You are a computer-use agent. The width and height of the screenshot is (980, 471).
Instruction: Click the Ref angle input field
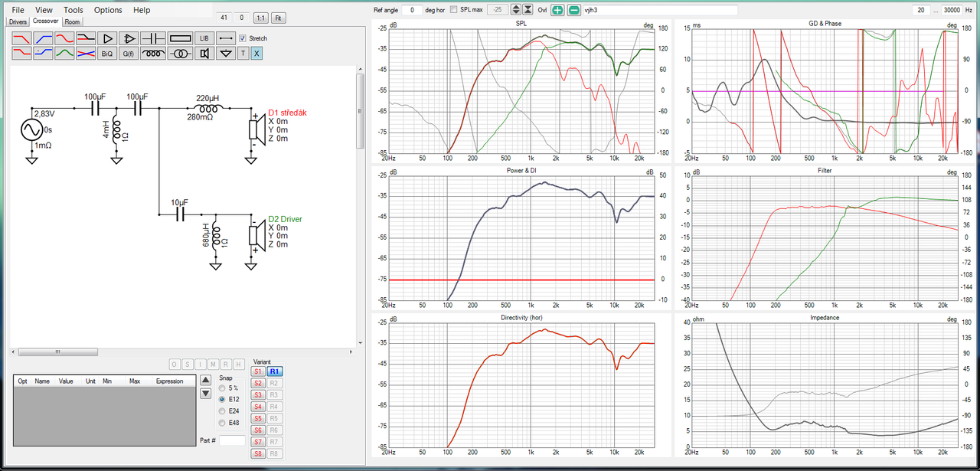point(412,10)
